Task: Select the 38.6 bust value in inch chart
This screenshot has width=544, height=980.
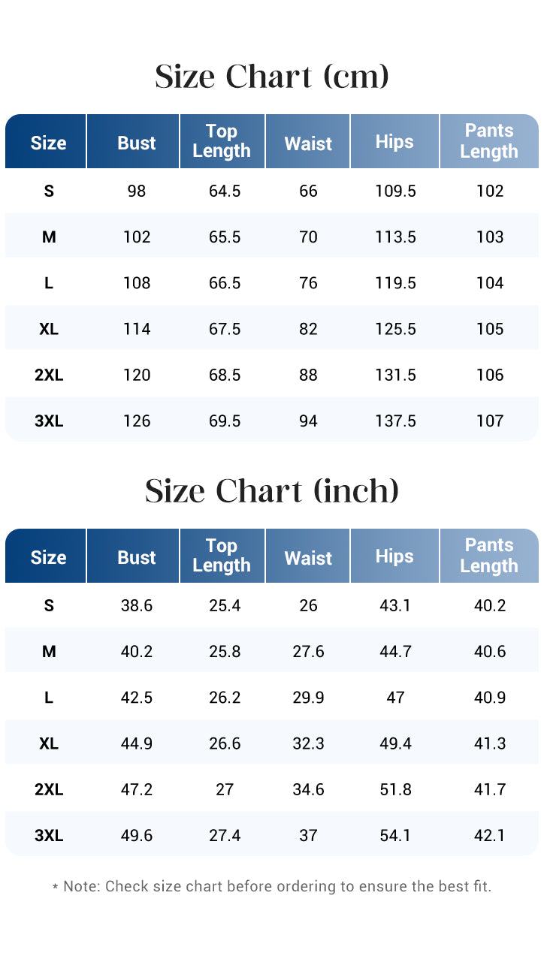Action: [137, 605]
